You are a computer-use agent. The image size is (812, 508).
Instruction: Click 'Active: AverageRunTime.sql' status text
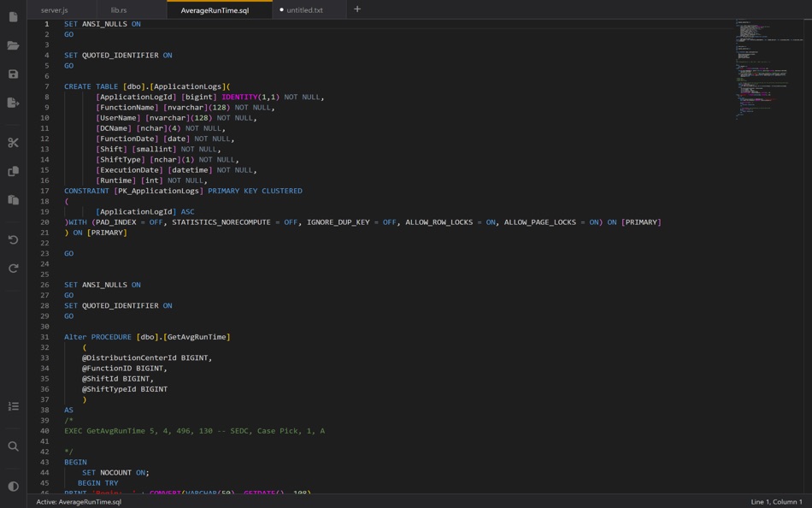click(79, 502)
